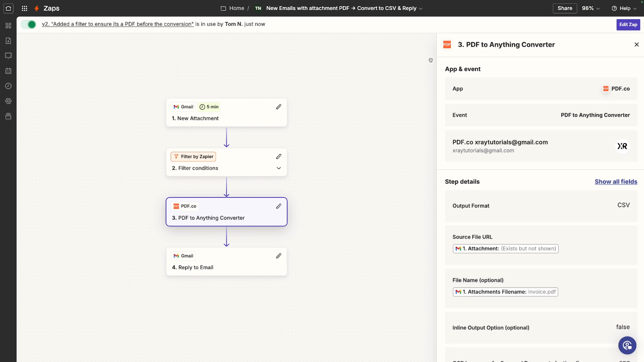The height and width of the screenshot is (362, 644).
Task: Click the Edit Zap button
Action: tap(628, 25)
